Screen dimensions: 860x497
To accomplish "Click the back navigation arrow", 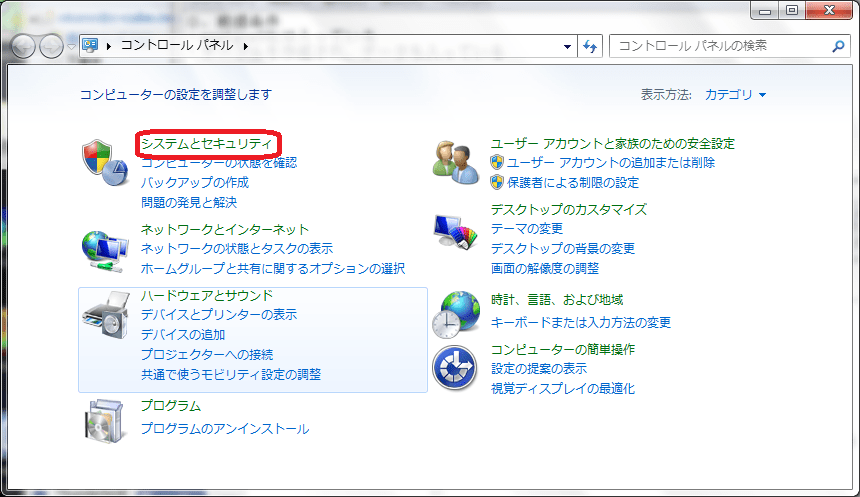I will point(23,46).
